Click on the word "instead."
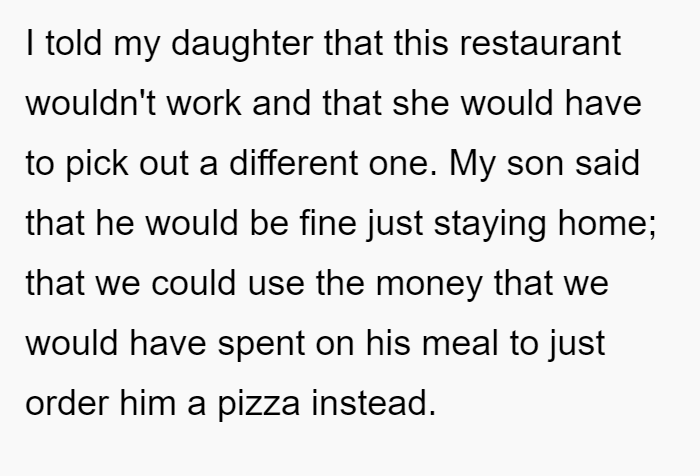Viewport: 700px width, 476px height. 374,402
